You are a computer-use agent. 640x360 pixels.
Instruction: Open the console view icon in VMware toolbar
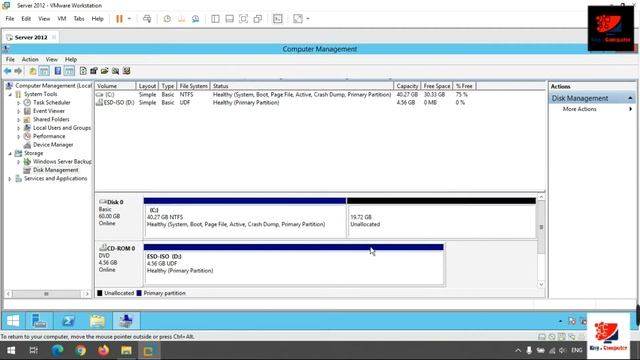click(278, 19)
